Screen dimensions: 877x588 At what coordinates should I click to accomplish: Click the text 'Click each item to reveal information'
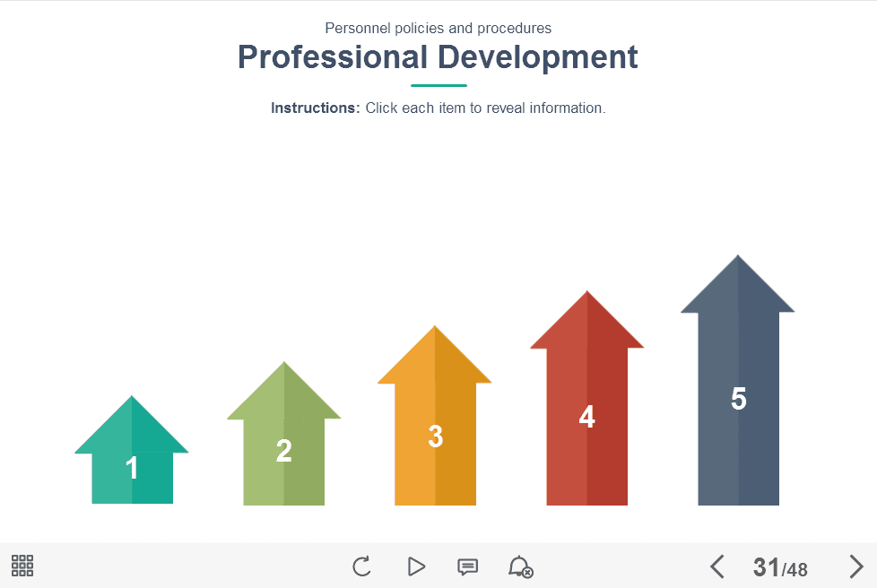[x=485, y=108]
